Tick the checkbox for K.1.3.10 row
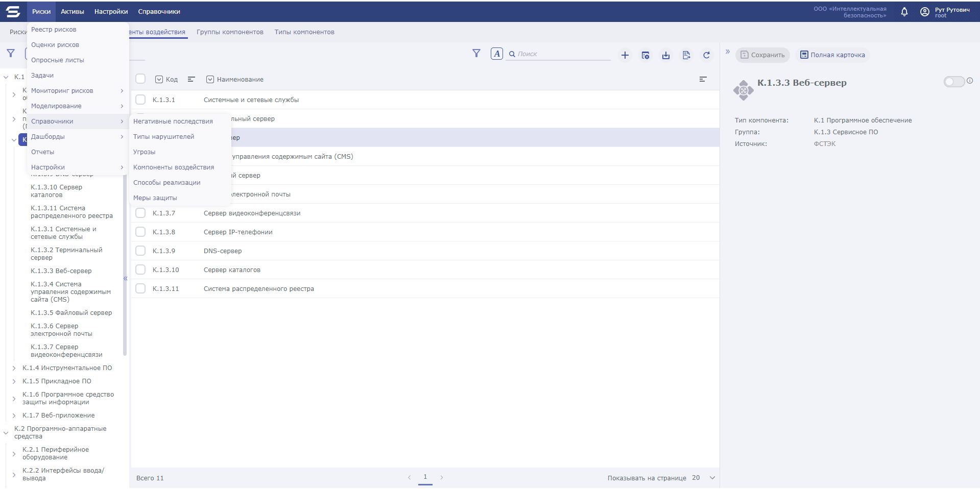The image size is (980, 489). (x=140, y=270)
